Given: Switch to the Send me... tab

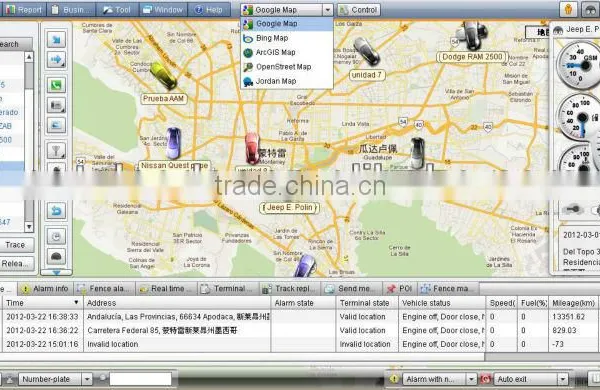Looking at the screenshot, I should [351, 289].
